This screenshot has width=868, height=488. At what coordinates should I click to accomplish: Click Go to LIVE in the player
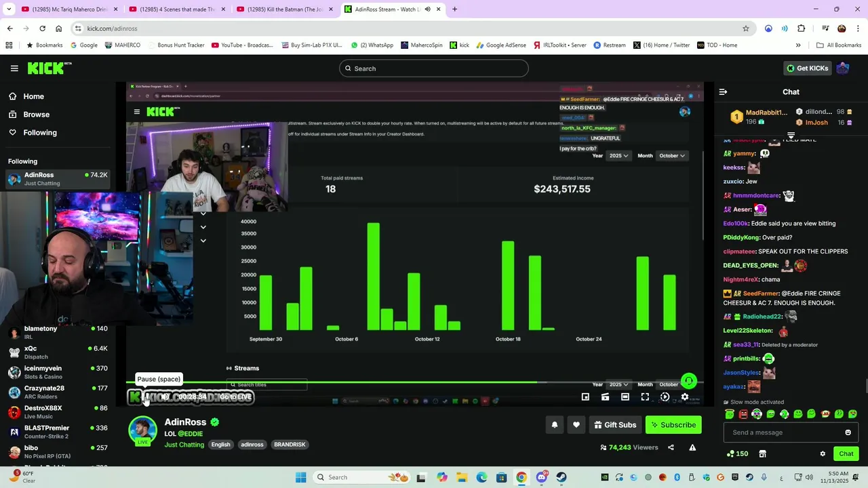coord(235,397)
